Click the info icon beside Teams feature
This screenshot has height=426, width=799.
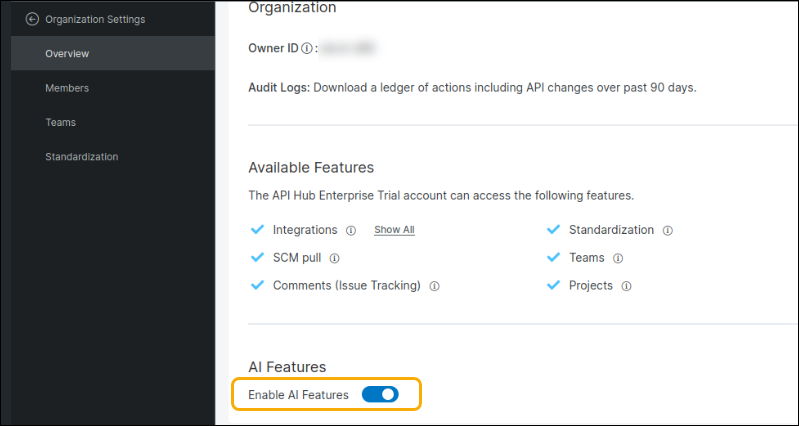[618, 258]
